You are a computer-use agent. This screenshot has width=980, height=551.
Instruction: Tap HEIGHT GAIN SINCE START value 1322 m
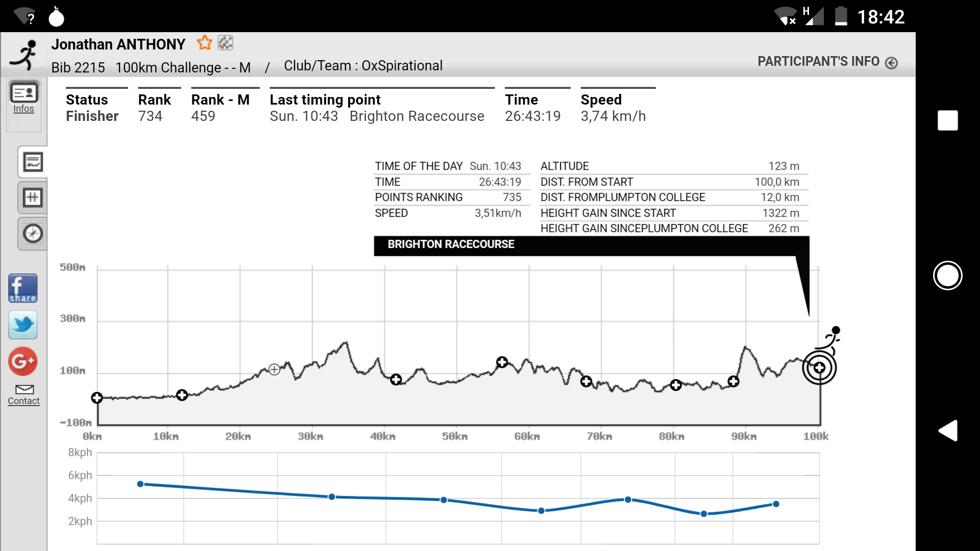point(780,213)
